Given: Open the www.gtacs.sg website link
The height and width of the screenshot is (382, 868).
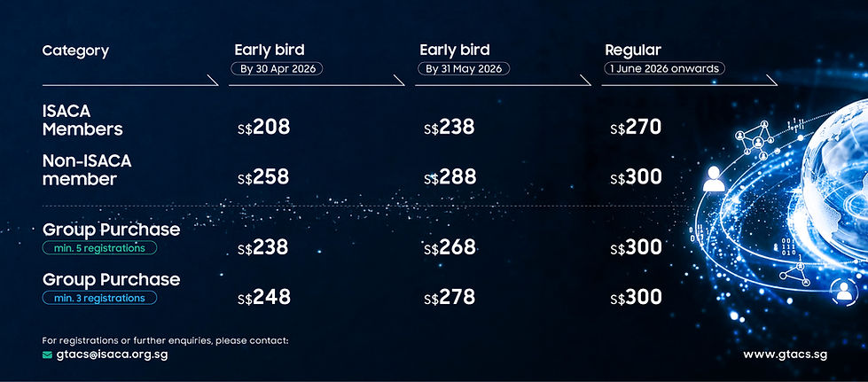Looking at the screenshot, I should tap(786, 355).
